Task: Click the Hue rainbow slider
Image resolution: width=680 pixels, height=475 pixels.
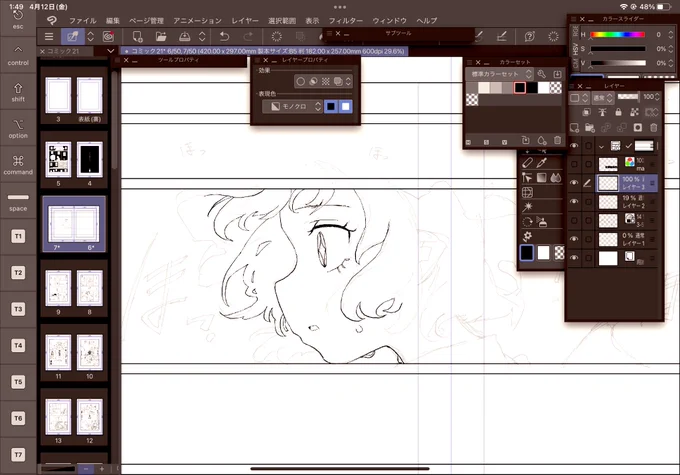Action: [618, 34]
